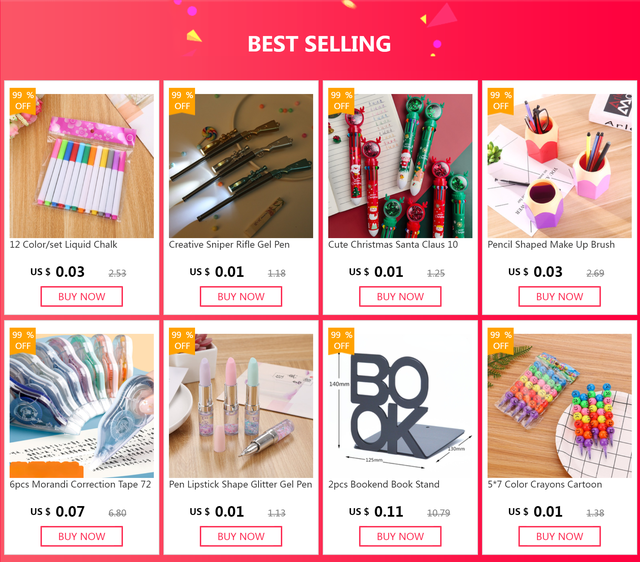Click BUY NOW for Pen Lipstick Shape Glitter Gel Pen
This screenshot has width=640, height=562.
pos(241,536)
